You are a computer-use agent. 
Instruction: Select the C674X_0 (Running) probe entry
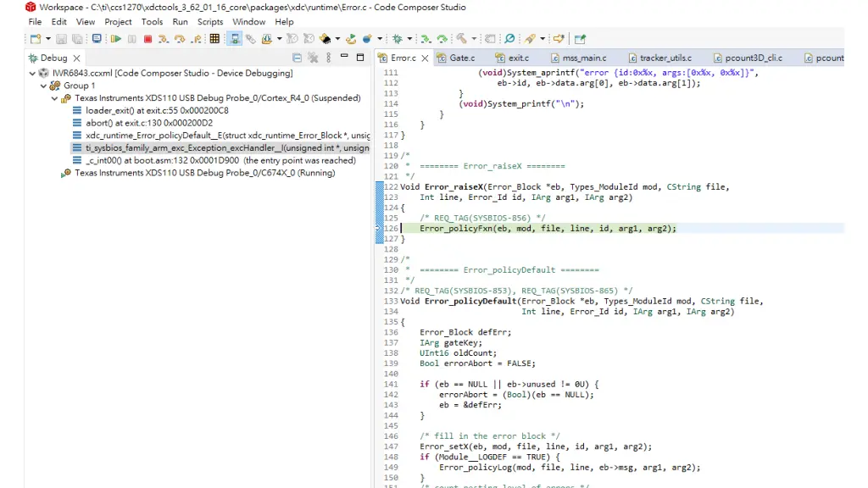click(x=198, y=173)
